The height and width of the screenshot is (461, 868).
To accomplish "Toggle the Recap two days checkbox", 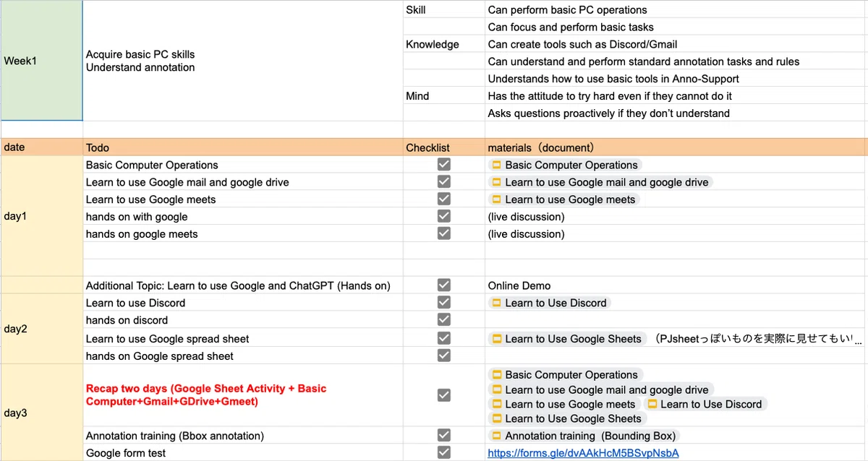I will point(444,395).
